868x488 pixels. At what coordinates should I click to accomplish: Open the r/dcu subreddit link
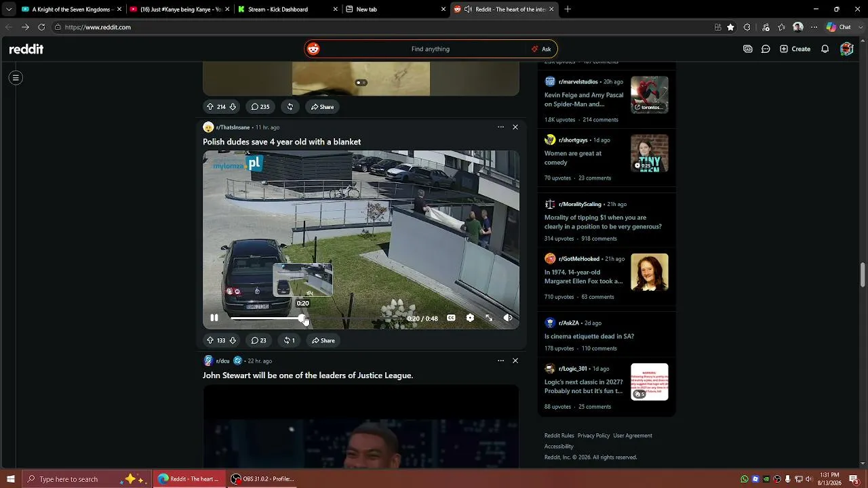tap(223, 361)
